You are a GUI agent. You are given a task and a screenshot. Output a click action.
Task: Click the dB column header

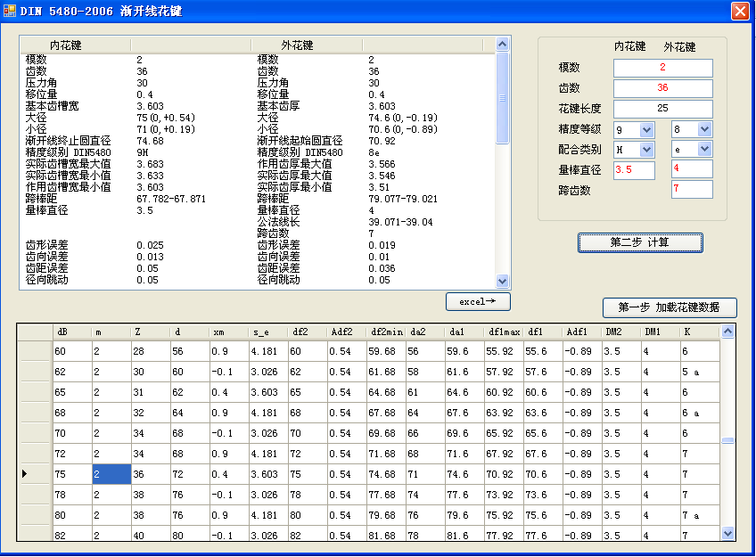(x=72, y=332)
